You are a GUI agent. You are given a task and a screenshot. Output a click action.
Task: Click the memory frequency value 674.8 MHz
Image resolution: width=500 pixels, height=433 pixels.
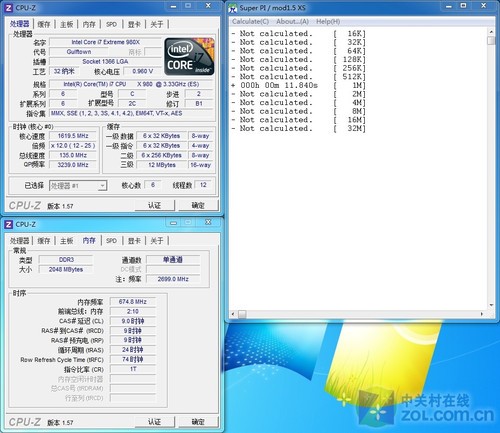133,302
